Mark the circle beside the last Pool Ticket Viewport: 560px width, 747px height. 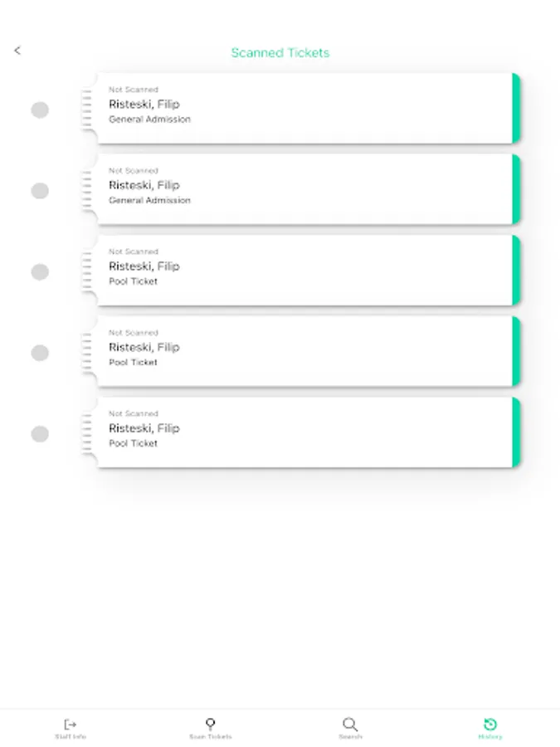[40, 434]
